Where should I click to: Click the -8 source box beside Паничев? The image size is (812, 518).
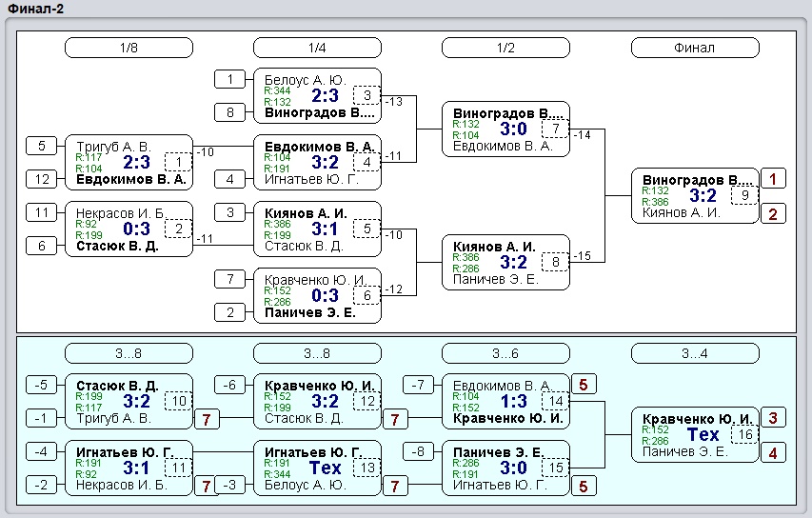419,451
